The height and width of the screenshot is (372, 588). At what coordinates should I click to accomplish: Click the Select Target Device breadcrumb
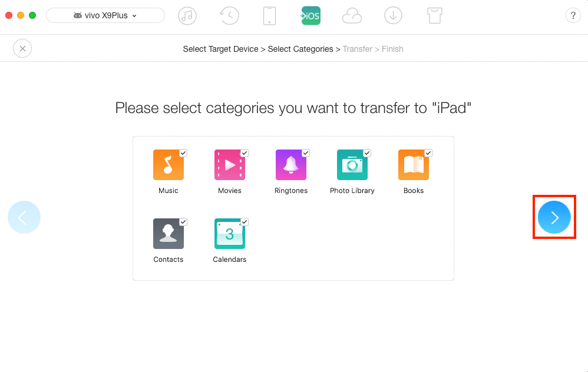(x=220, y=49)
